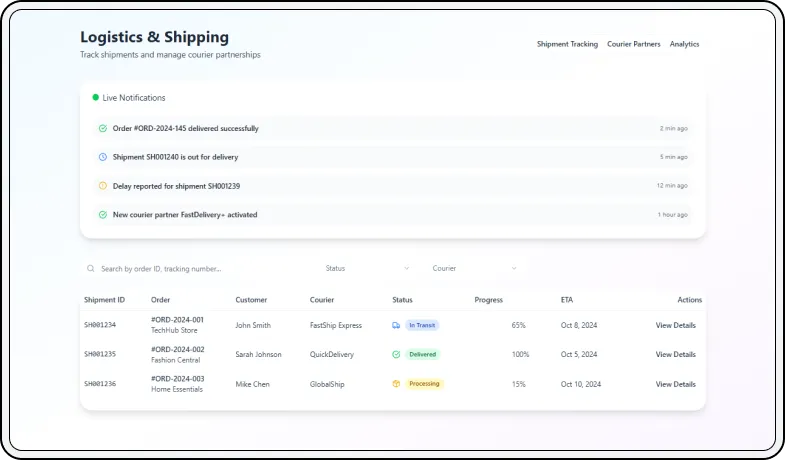Click the magnifier icon in search bar

tap(91, 268)
